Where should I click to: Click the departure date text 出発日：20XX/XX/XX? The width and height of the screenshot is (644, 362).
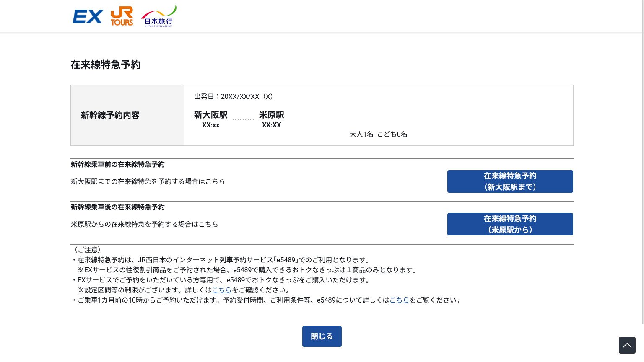(x=234, y=96)
